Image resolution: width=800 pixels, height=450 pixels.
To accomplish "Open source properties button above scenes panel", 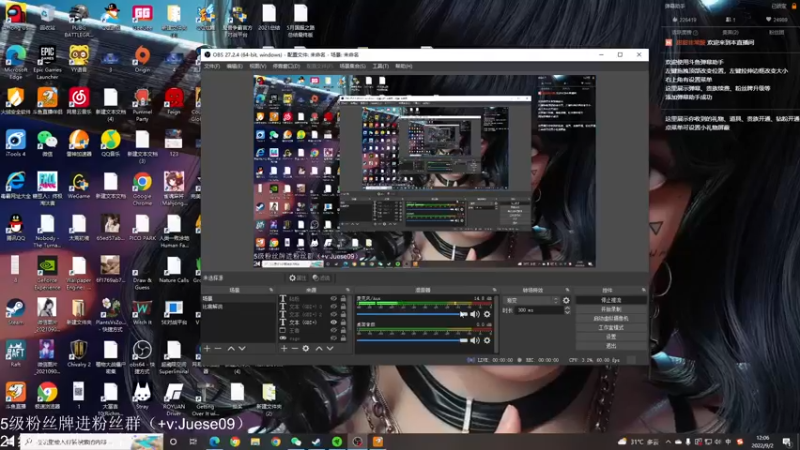I will pos(297,278).
